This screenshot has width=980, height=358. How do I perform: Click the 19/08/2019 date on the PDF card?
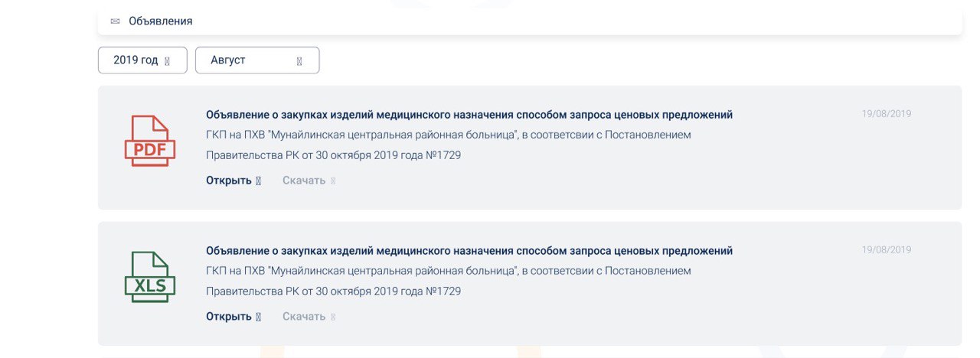coord(887,114)
